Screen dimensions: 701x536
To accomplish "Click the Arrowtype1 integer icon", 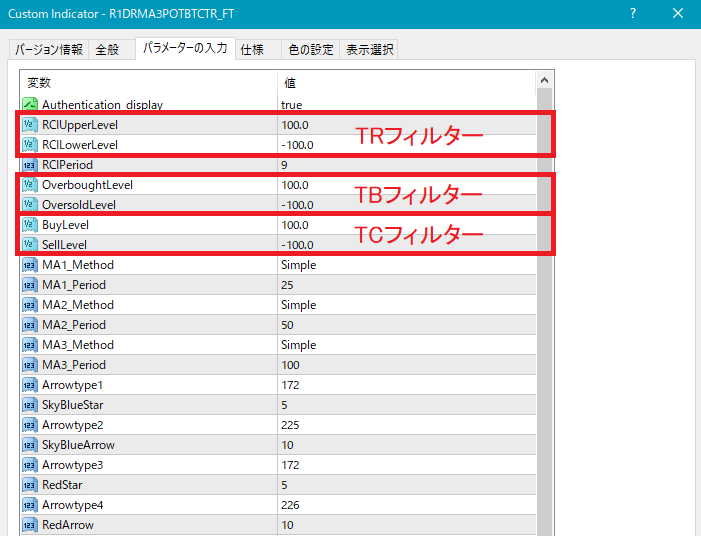I will (30, 385).
